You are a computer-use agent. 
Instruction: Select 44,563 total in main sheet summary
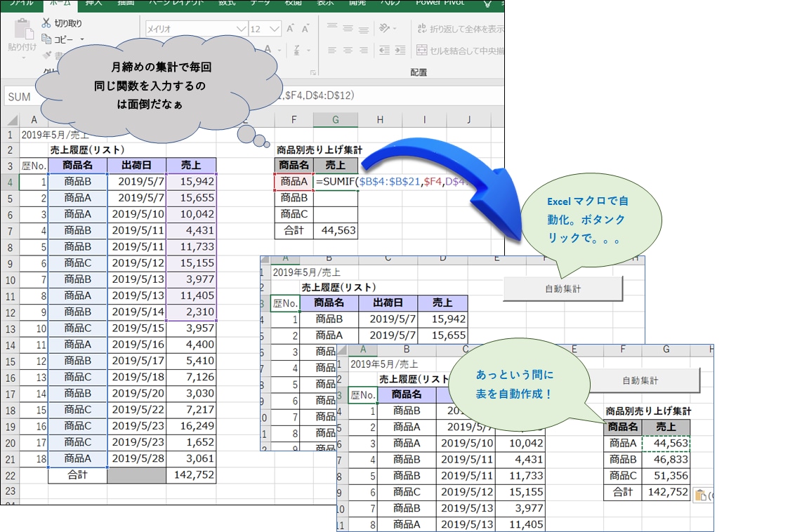coord(336,230)
